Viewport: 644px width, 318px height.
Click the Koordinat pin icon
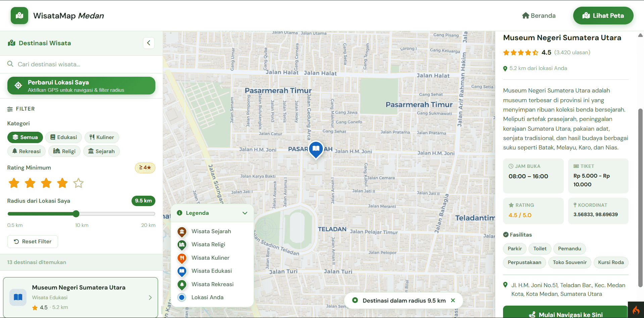(x=575, y=205)
